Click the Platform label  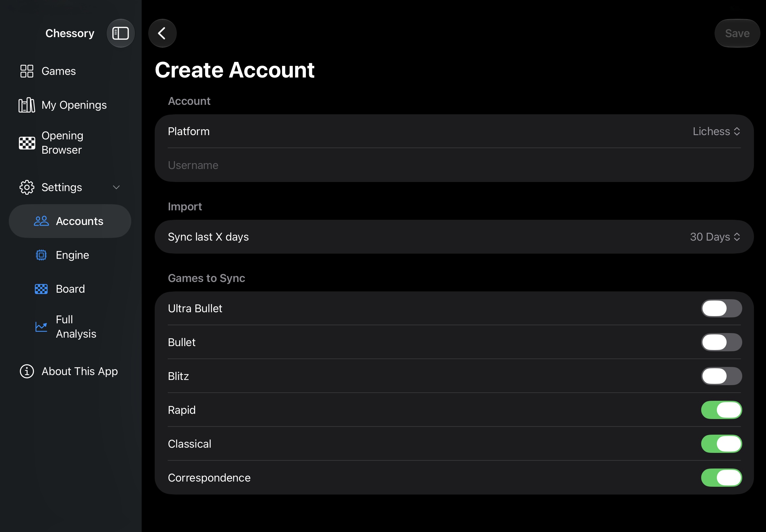(x=189, y=131)
